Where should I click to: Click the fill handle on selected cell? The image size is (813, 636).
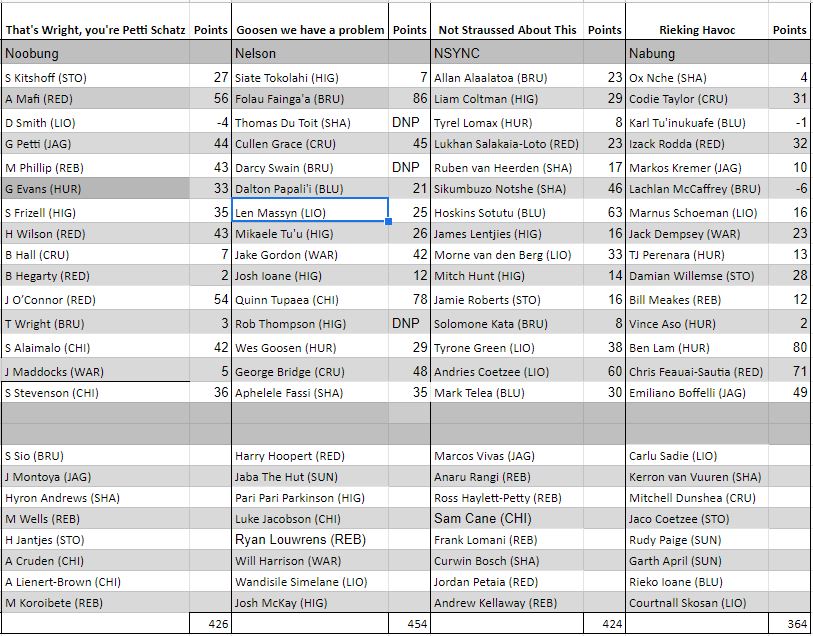(x=388, y=222)
